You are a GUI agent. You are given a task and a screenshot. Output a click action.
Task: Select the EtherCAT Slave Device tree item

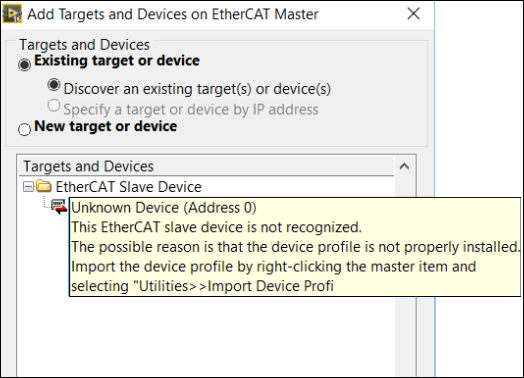tap(128, 186)
